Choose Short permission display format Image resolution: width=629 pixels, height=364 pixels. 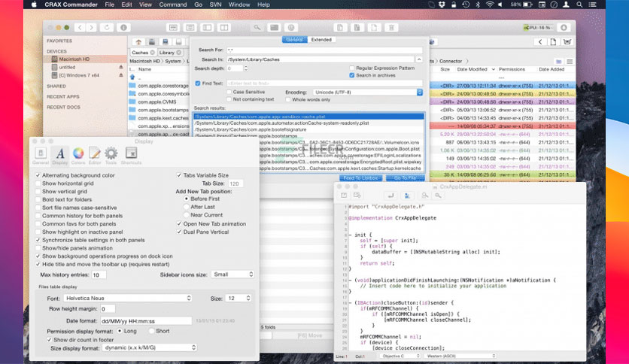(151, 331)
